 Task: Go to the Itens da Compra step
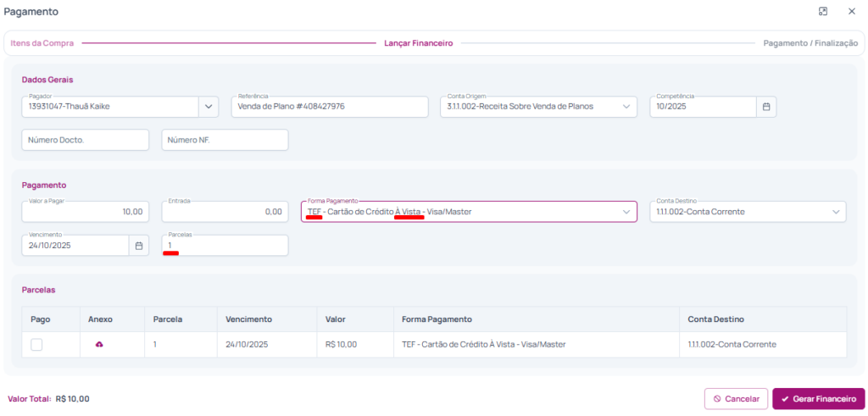42,42
